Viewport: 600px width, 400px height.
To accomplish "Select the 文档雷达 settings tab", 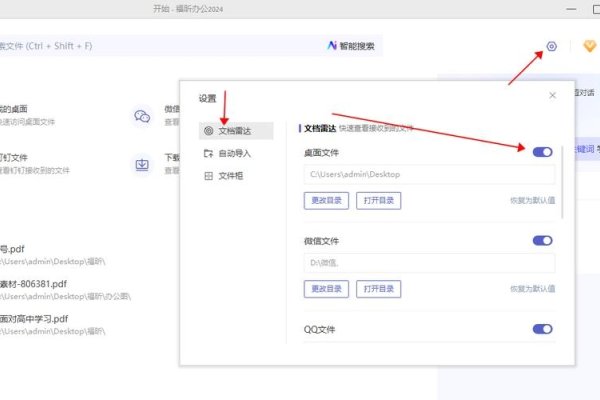I will point(236,131).
